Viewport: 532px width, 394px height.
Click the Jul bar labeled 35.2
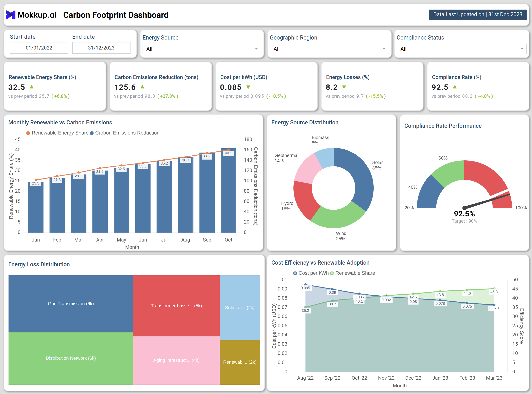click(164, 197)
